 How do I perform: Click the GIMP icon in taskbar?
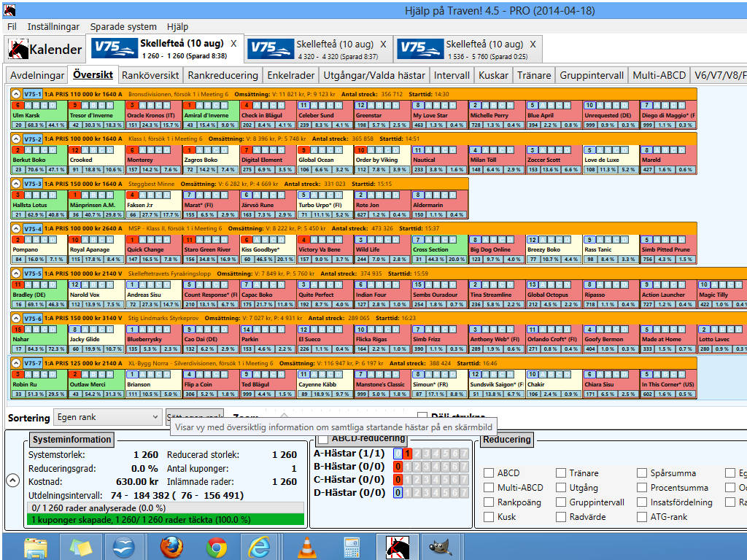pos(438,546)
